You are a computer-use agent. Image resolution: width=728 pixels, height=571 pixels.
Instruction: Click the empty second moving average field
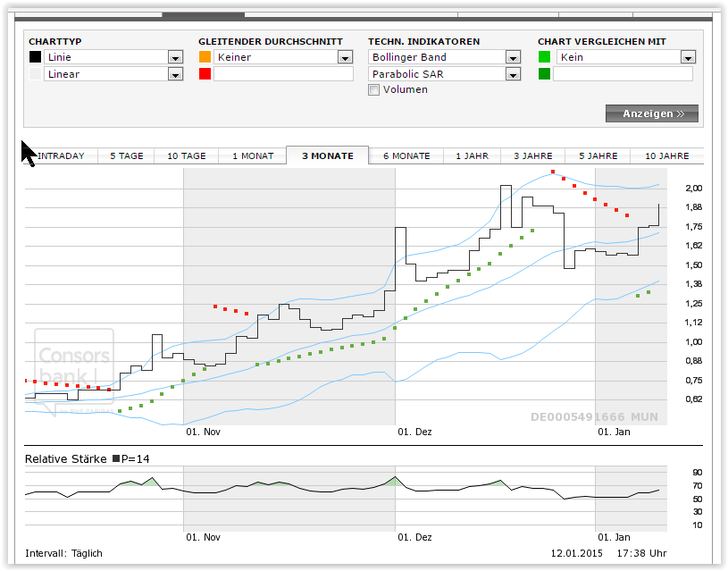pos(283,74)
